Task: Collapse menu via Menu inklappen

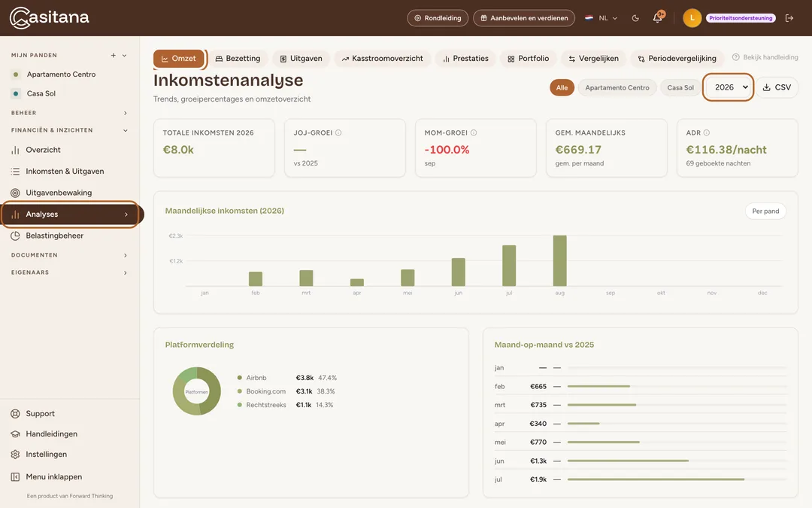Action: [x=54, y=477]
